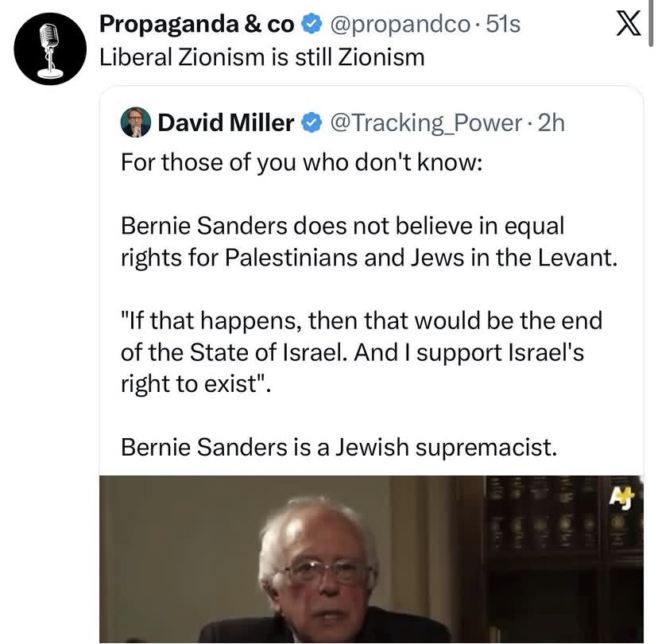Click the X logo at top right
Viewport: 658px width, 644px height.
coord(629,24)
